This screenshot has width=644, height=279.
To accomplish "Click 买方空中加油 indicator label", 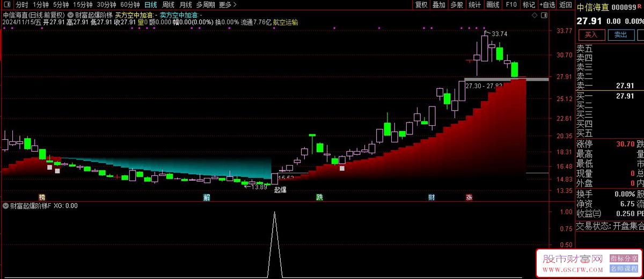I will [x=136, y=15].
